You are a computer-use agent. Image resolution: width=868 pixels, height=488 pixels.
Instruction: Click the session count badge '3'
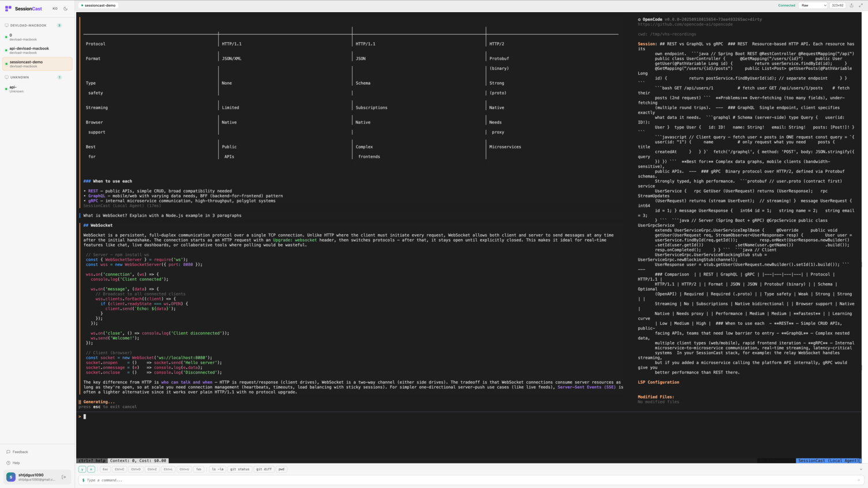point(59,25)
